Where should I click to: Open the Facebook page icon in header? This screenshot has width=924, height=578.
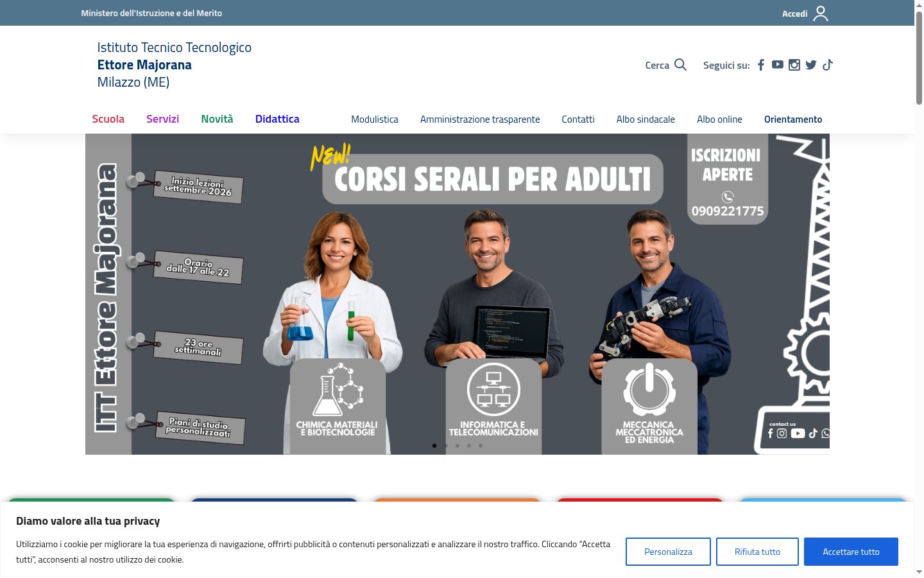click(x=761, y=65)
